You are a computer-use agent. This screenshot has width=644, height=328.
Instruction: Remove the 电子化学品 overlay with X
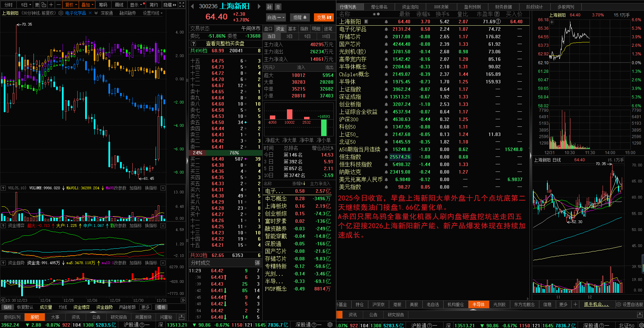(90, 13)
